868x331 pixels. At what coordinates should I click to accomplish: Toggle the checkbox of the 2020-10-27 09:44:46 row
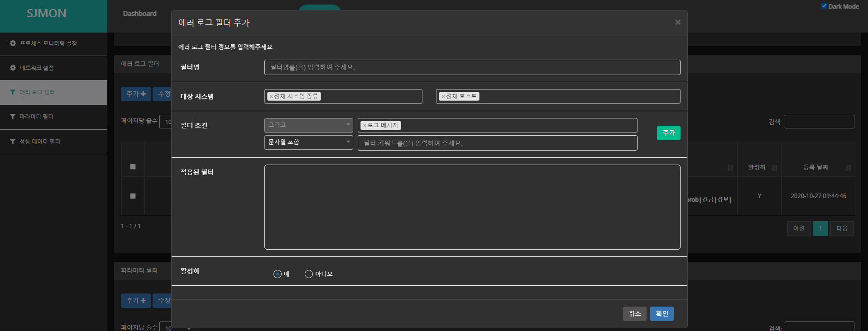(x=133, y=196)
